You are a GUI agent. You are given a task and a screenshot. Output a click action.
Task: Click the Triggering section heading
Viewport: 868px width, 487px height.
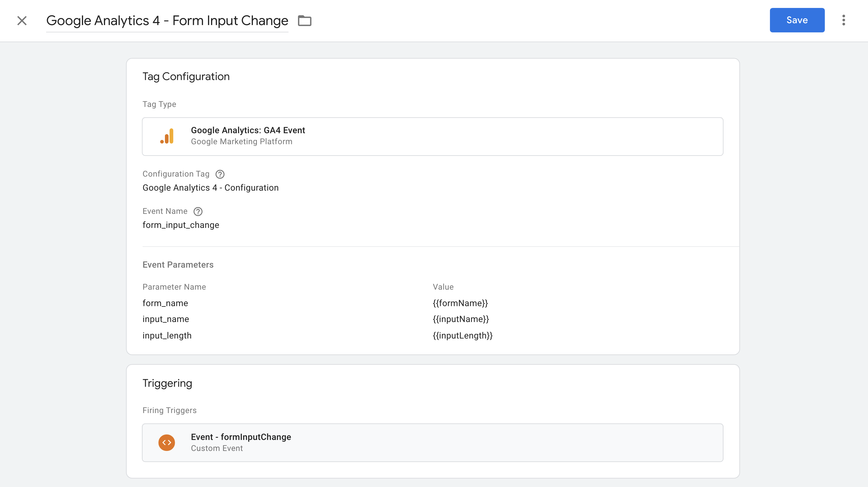pos(167,383)
